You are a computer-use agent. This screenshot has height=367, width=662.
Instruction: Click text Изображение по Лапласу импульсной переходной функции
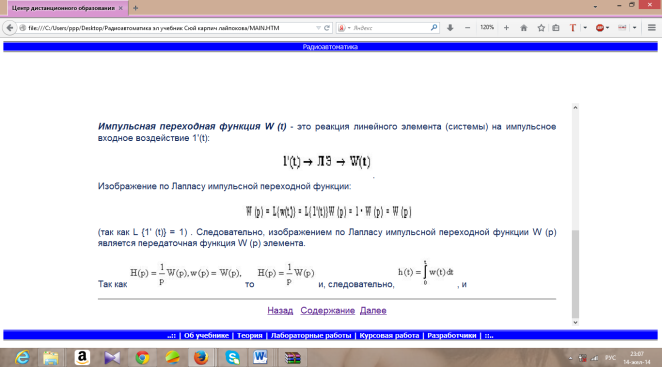[224, 186]
